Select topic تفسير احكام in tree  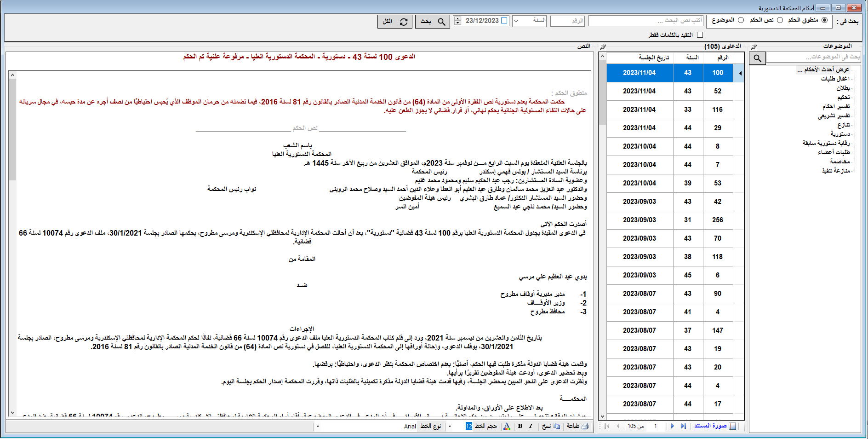point(836,106)
